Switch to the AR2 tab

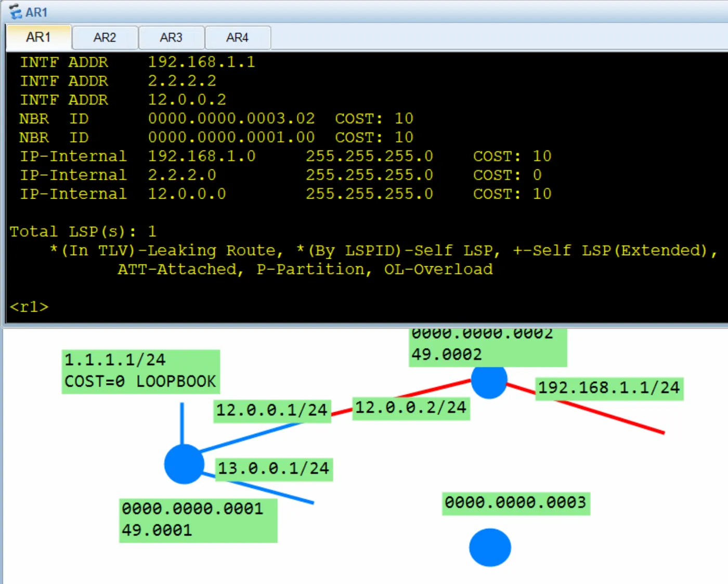pyautogui.click(x=105, y=38)
